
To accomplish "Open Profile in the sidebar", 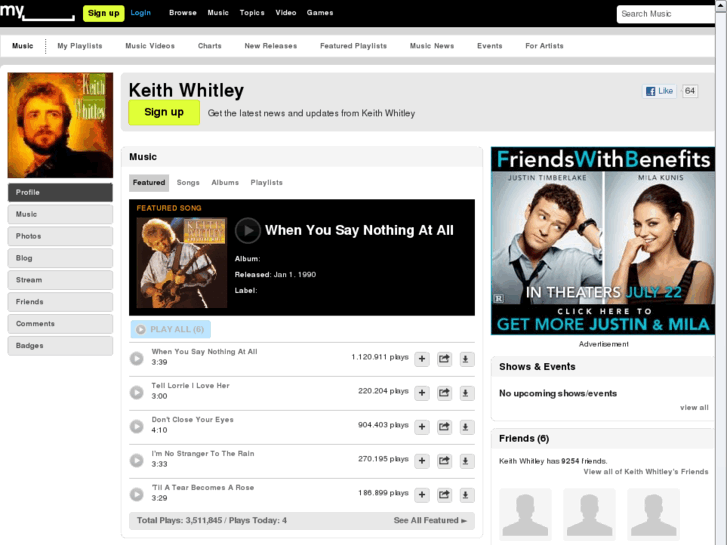I will [x=60, y=192].
